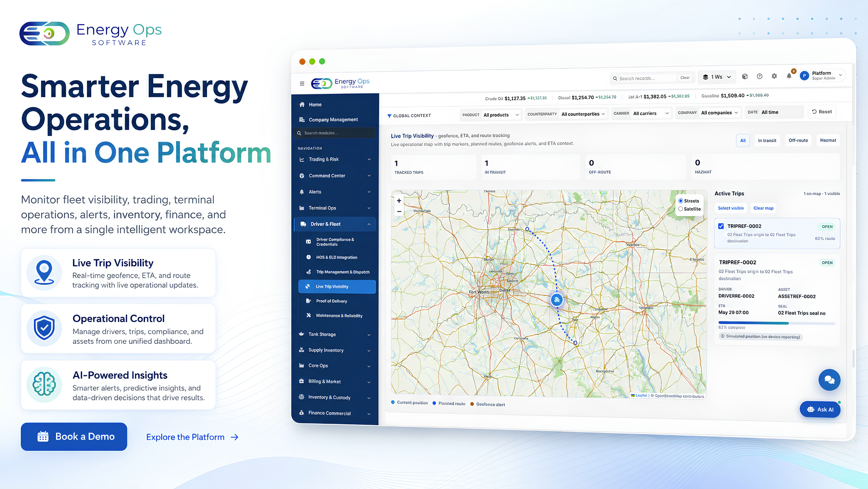This screenshot has height=489, width=868.
Task: Click the Ask AI button
Action: tap(820, 409)
